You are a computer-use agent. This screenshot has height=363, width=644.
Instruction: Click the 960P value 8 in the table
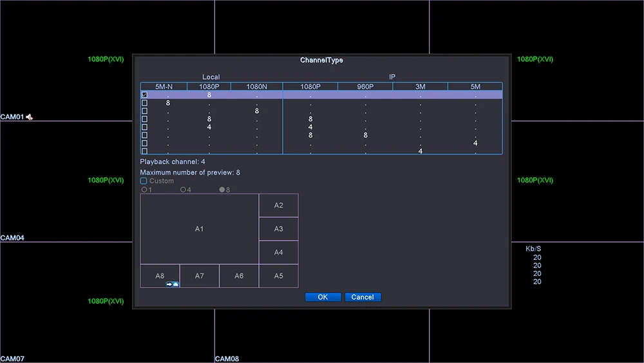point(366,135)
